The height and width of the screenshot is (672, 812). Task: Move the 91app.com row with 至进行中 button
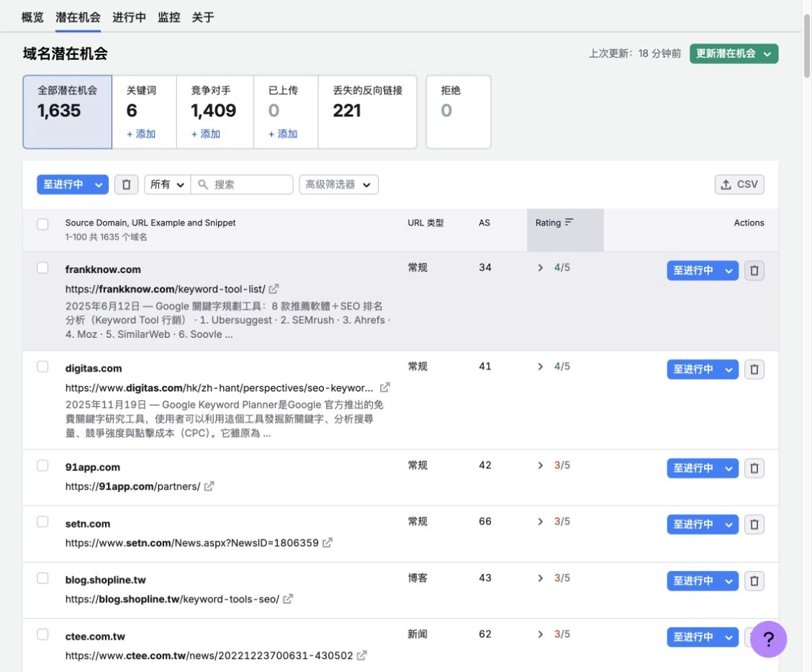tap(693, 468)
